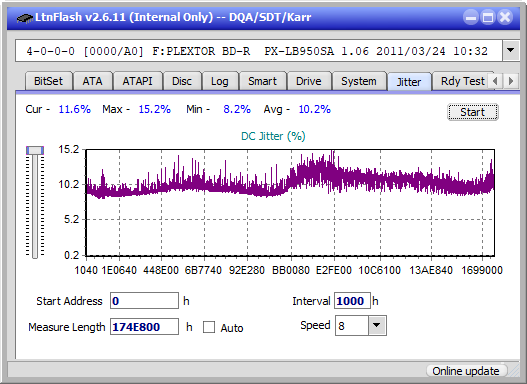Open the Speed dropdown list

point(377,325)
